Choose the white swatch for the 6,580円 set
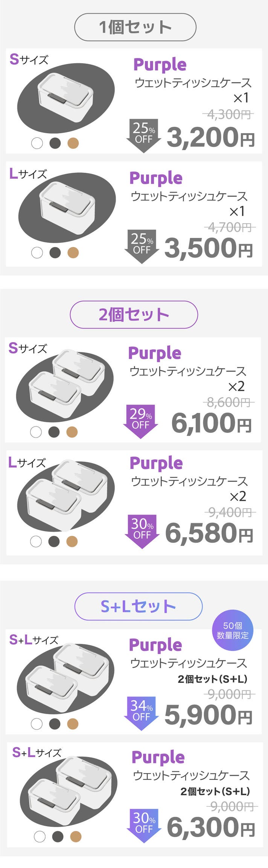This screenshot has width=268, height=868. pos(36,541)
